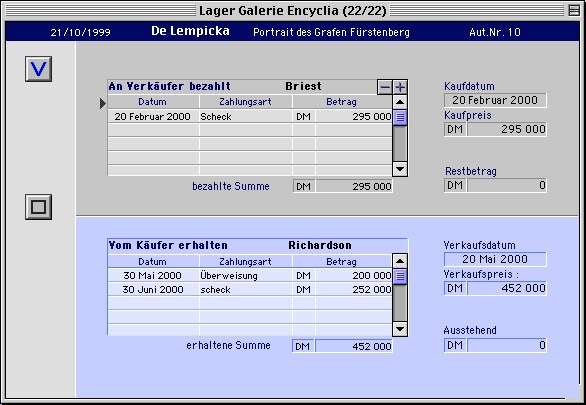Click the Kaufdatum field 20 Februar 2000
The image size is (586, 405).
(495, 100)
